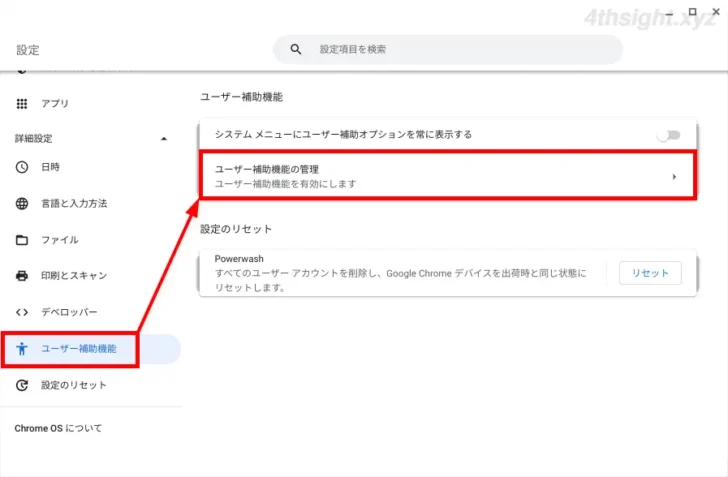Click the globe icon beside 言語と入力方法
This screenshot has height=477, width=728.
[x=22, y=203]
